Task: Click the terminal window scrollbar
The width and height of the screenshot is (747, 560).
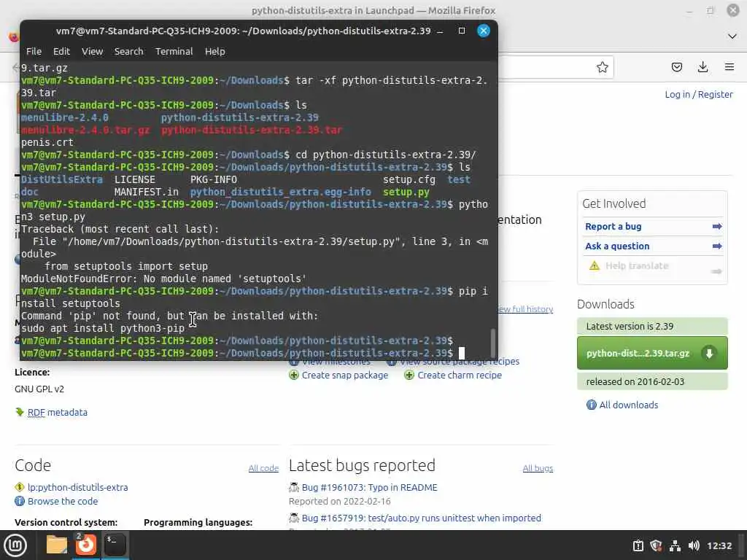Action: pyautogui.click(x=493, y=343)
